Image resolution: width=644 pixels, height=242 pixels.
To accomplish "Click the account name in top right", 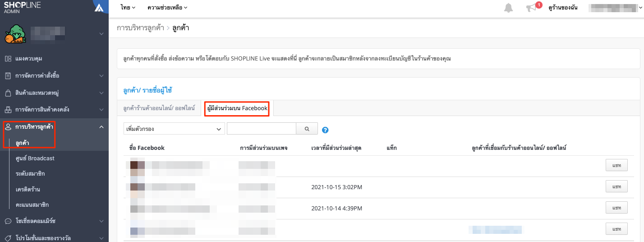I will click(614, 8).
